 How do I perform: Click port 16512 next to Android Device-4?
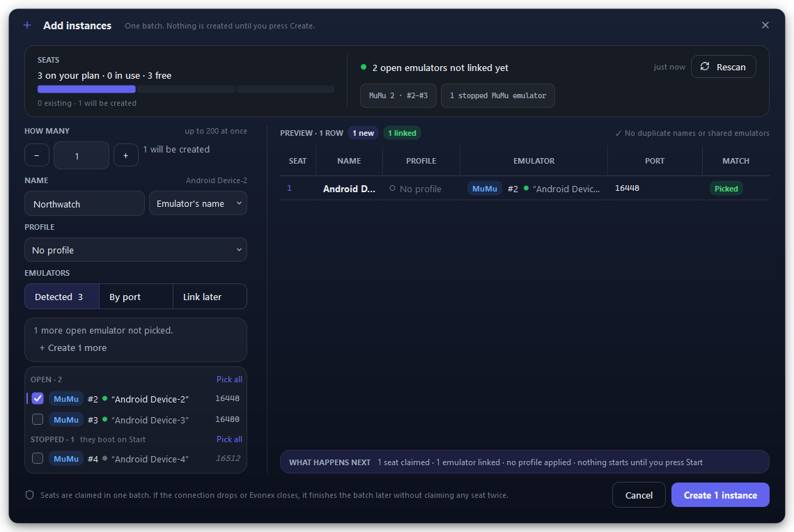point(228,458)
